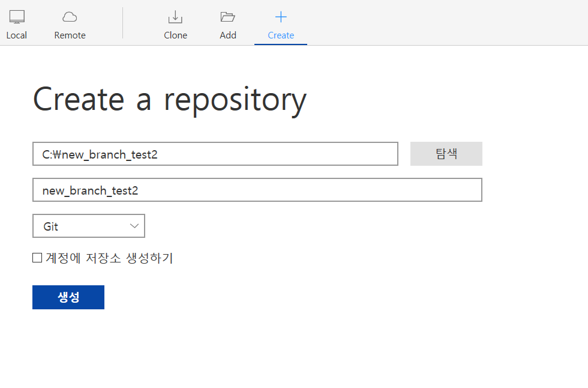588x388 pixels.
Task: Select the Create plus tab
Action: [x=281, y=25]
